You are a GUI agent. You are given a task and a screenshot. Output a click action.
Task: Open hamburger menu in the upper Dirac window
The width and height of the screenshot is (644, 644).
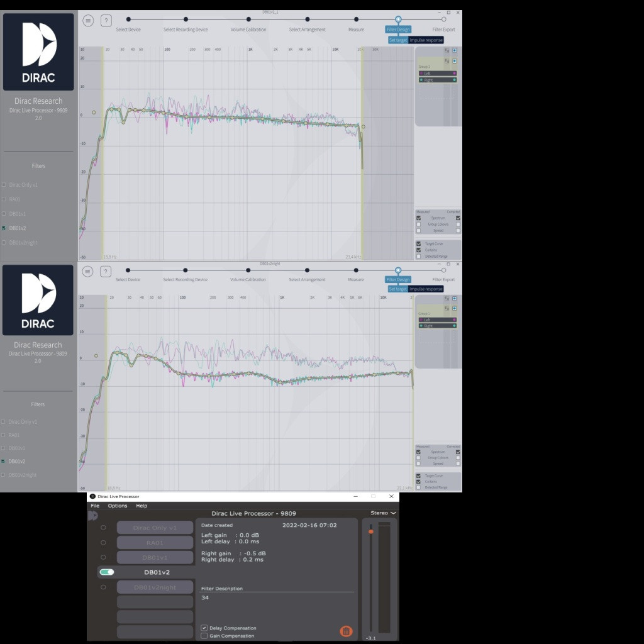[89, 21]
